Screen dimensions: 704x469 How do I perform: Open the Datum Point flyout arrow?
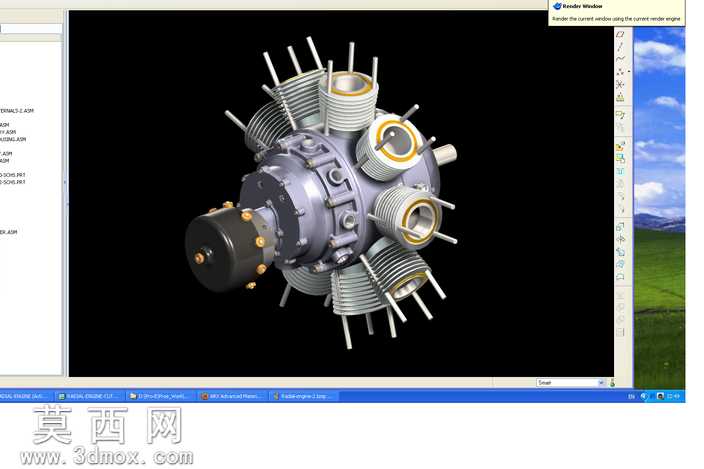(629, 71)
